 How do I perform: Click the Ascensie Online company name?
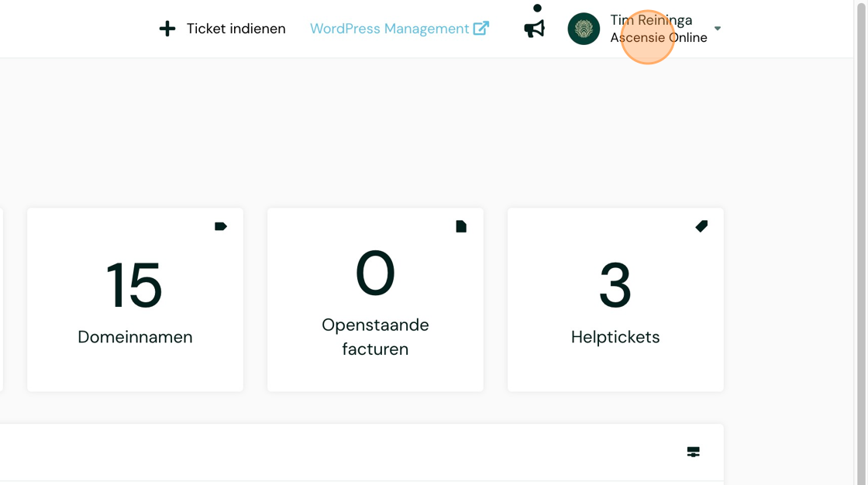pos(659,38)
